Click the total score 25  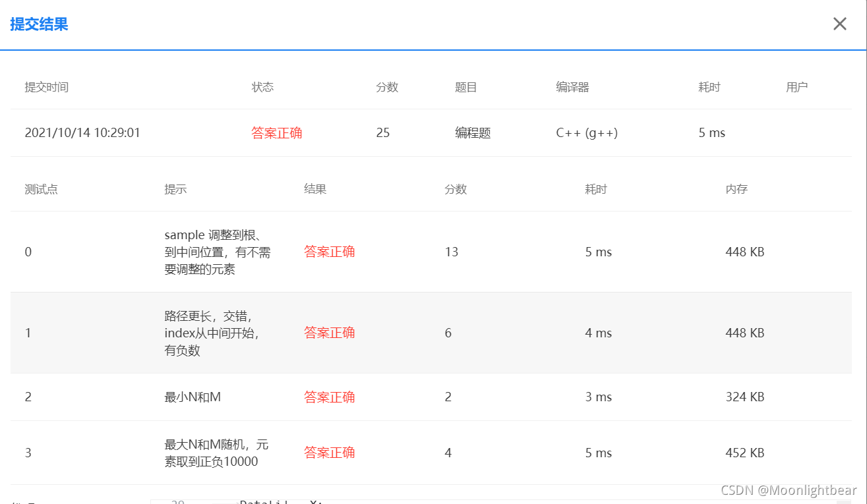(x=383, y=133)
